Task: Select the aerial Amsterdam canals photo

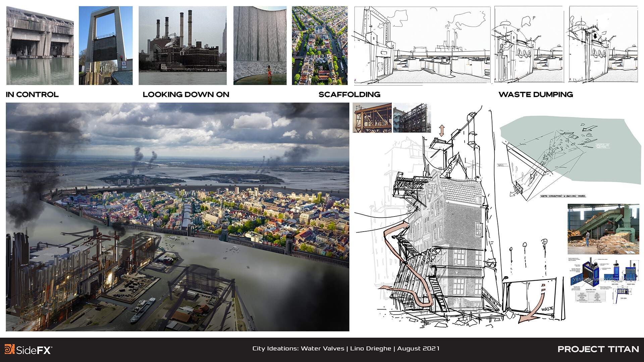Action: pyautogui.click(x=319, y=46)
